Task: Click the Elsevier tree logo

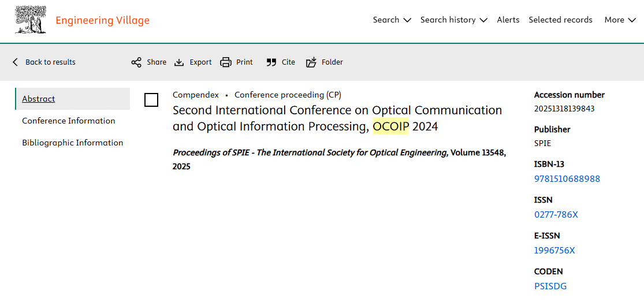Action: [x=31, y=20]
